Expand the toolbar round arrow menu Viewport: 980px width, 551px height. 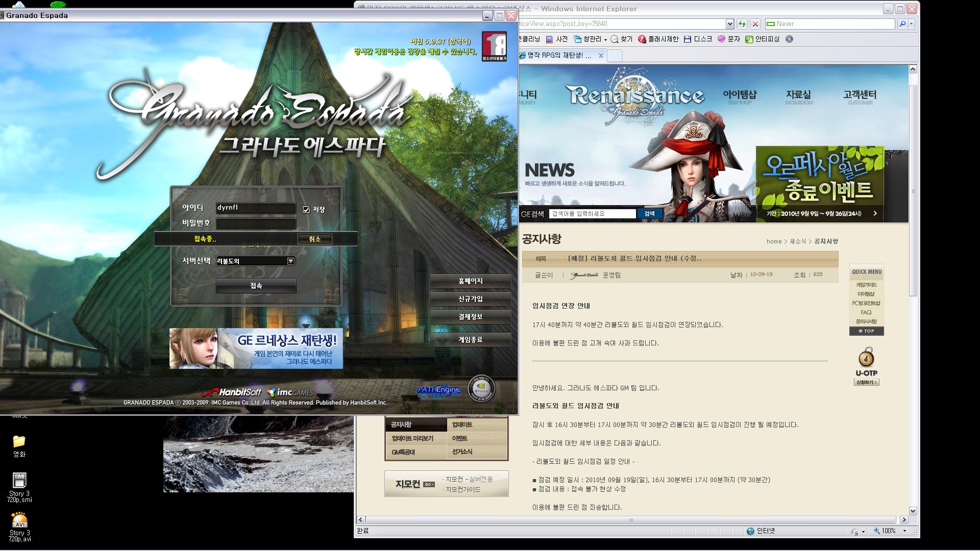[x=789, y=39]
